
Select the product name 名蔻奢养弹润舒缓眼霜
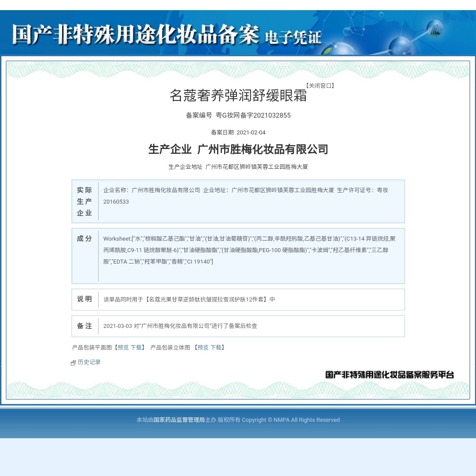(x=238, y=95)
